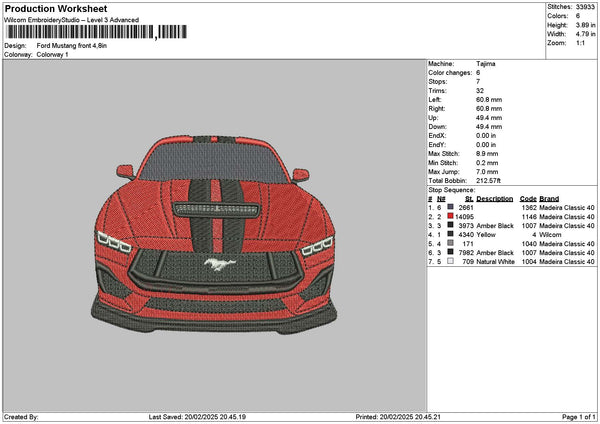This screenshot has height=424, width=600.
Task: Pick the slate-blue swatch in stop 1
Action: [451, 207]
